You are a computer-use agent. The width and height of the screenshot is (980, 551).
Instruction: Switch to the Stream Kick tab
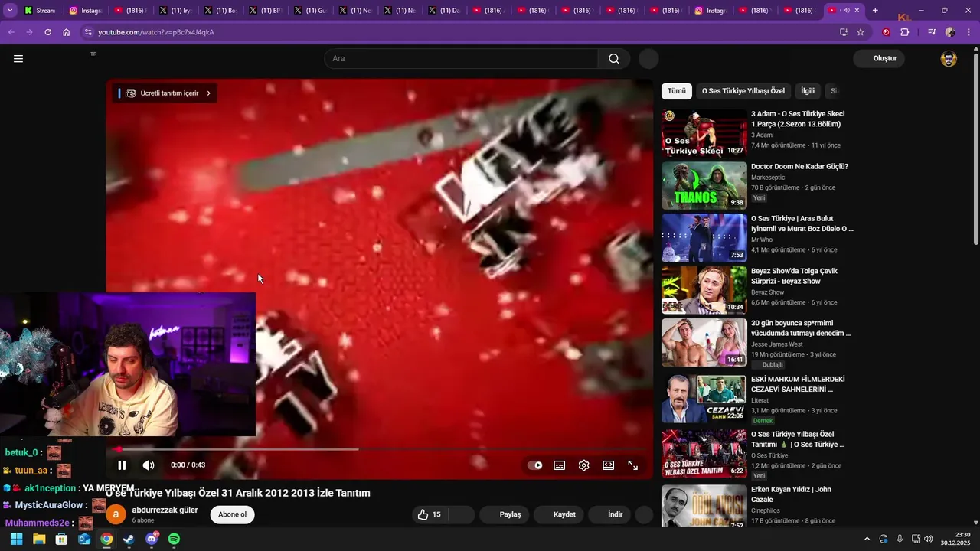(40, 11)
